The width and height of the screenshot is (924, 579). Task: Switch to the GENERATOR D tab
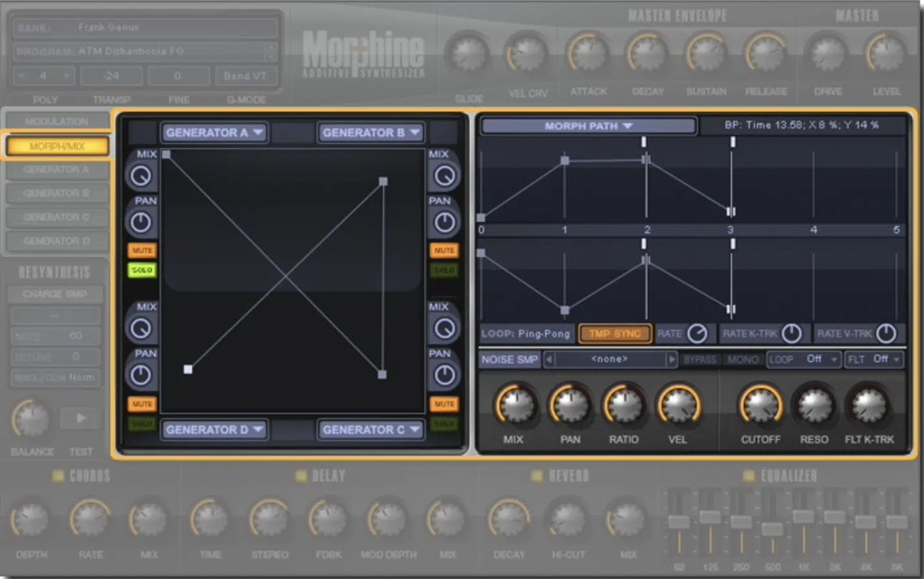tap(57, 241)
